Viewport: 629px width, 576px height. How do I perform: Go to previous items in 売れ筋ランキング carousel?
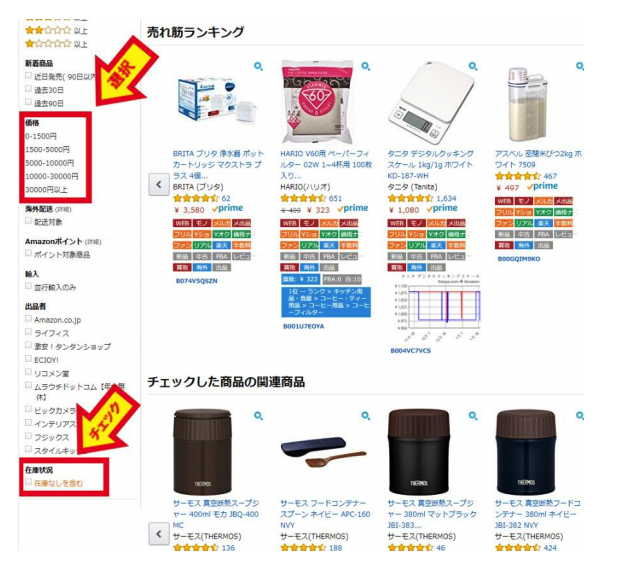(159, 185)
